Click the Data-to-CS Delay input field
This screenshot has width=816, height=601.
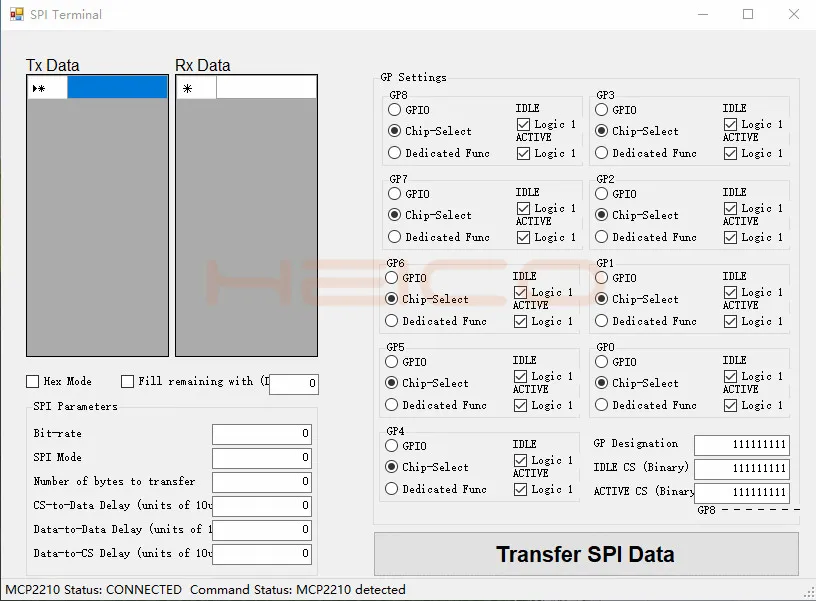point(262,554)
